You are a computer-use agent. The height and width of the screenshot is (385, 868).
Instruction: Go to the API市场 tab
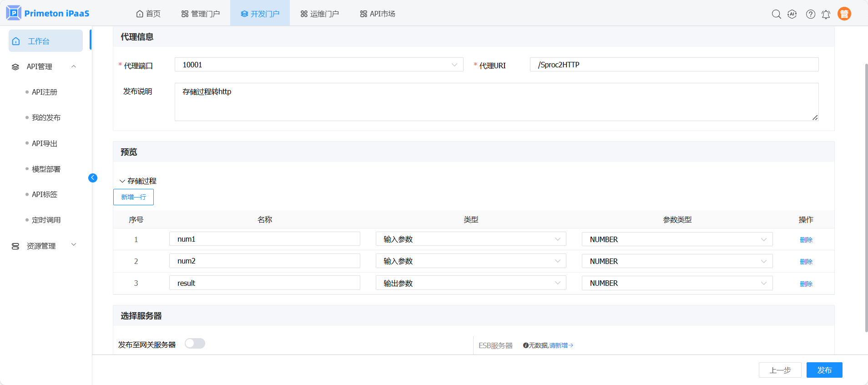(x=377, y=14)
